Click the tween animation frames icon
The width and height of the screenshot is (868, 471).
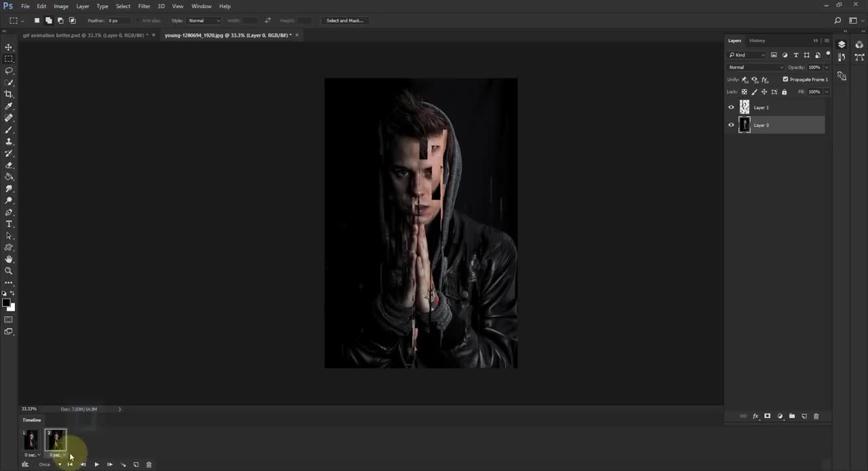click(x=123, y=465)
